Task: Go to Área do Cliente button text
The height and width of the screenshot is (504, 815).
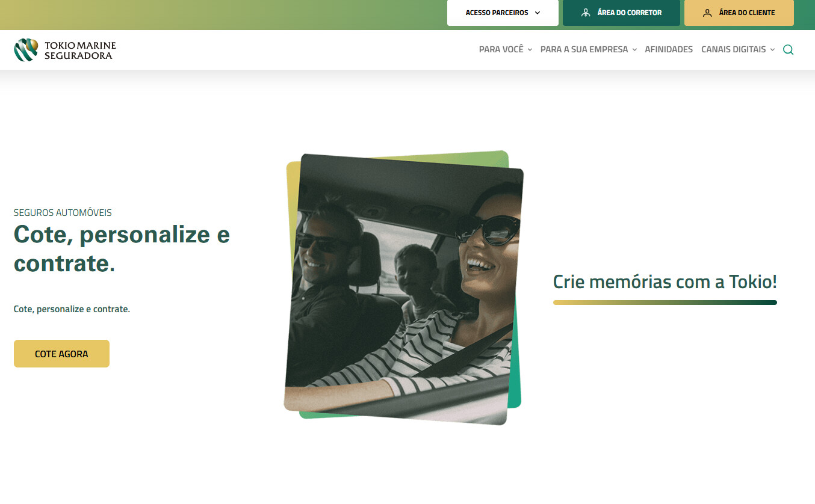Action: 746,13
